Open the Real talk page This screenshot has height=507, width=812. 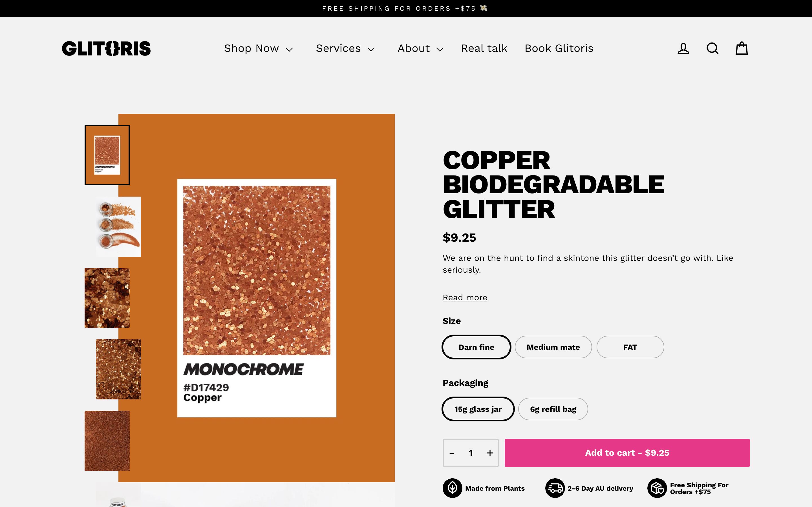click(484, 48)
